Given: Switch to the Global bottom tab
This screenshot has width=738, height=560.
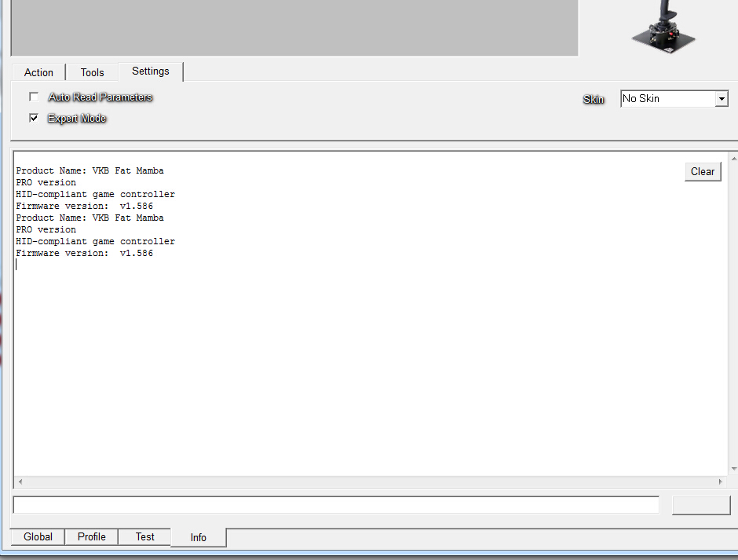Looking at the screenshot, I should (38, 537).
